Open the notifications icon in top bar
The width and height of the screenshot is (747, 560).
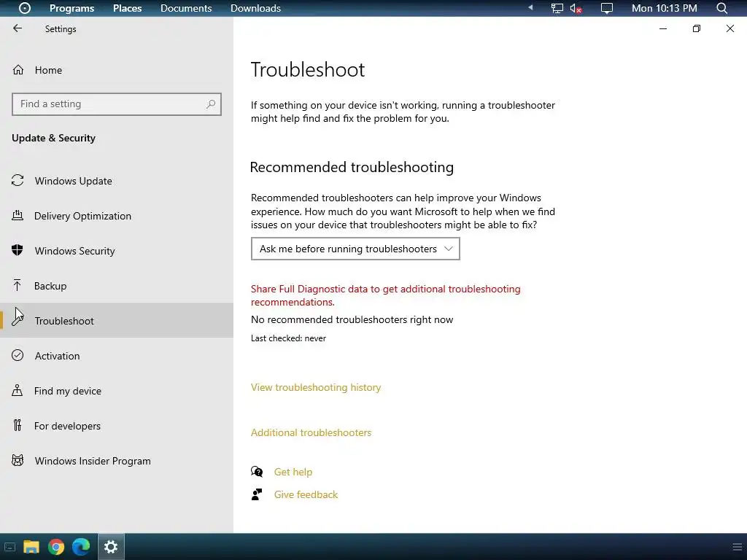(606, 9)
